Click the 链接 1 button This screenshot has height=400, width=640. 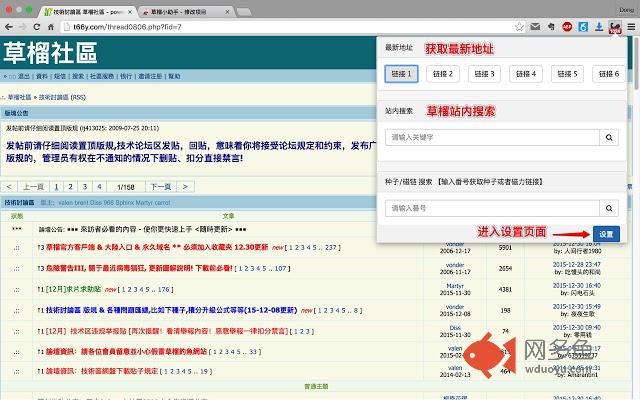(x=401, y=74)
